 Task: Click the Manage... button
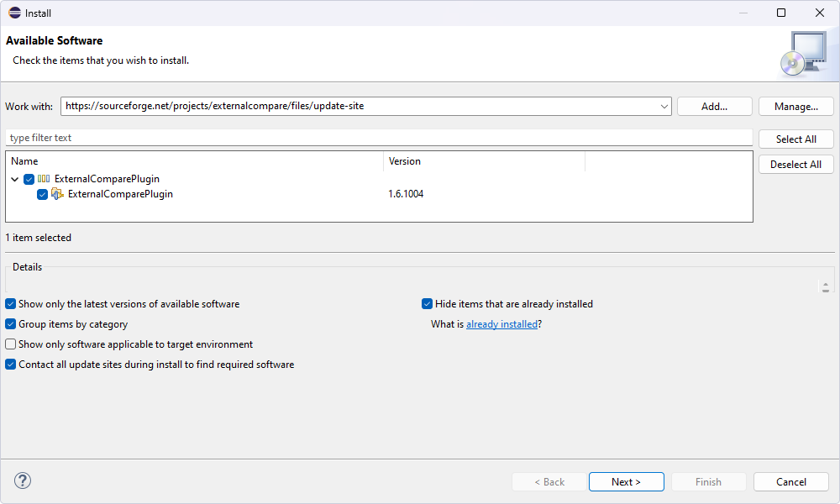tap(796, 107)
